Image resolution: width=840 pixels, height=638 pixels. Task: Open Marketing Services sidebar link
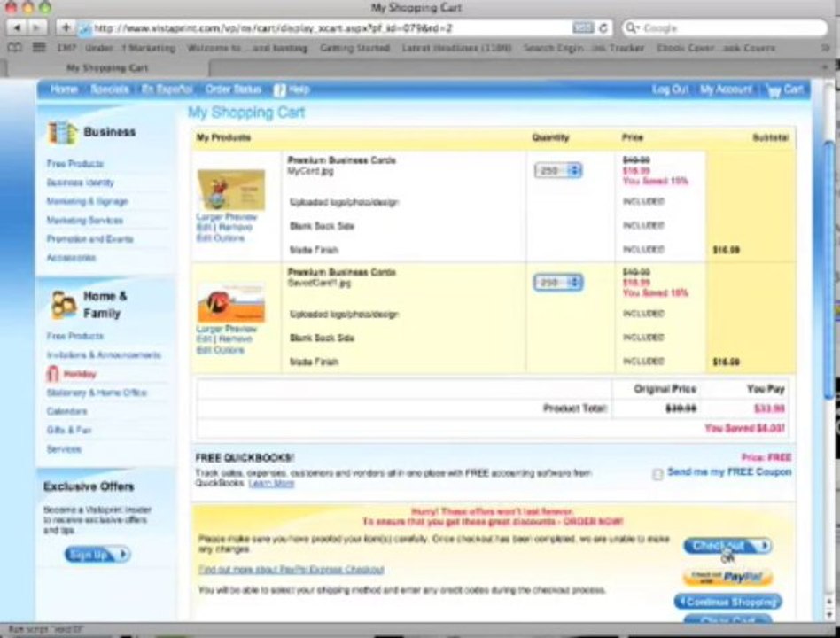tap(85, 220)
